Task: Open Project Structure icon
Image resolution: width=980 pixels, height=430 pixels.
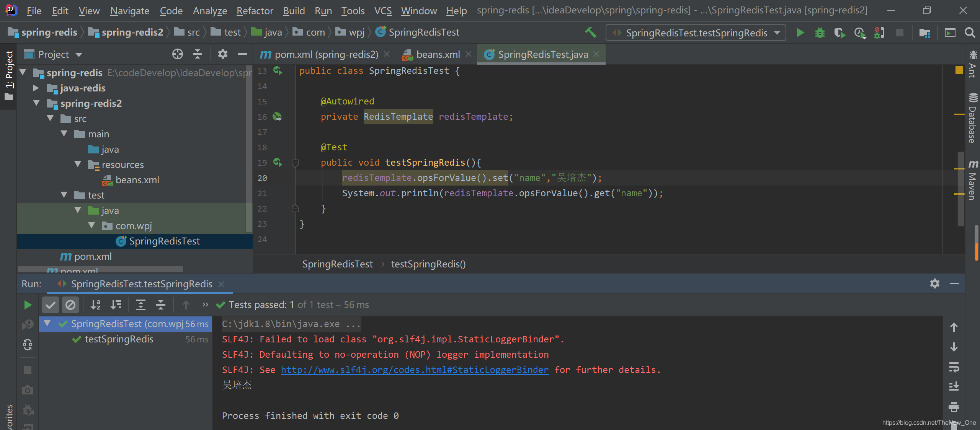Action: pos(924,33)
